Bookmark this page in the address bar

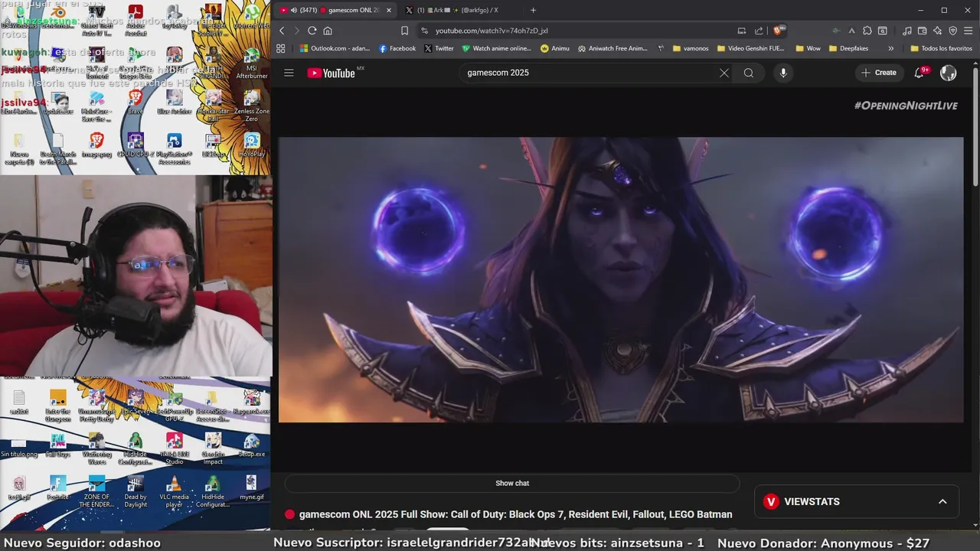coord(404,31)
